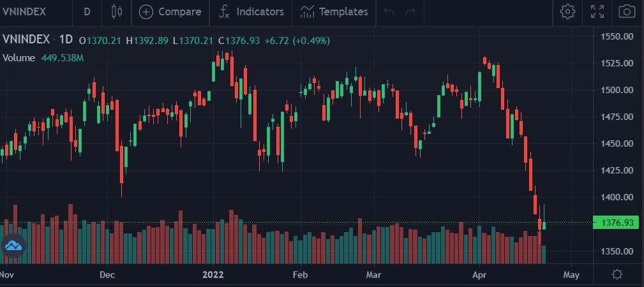Open chart settings gear in top toolbar
Viewport: 644px width, 287px height.
click(567, 11)
